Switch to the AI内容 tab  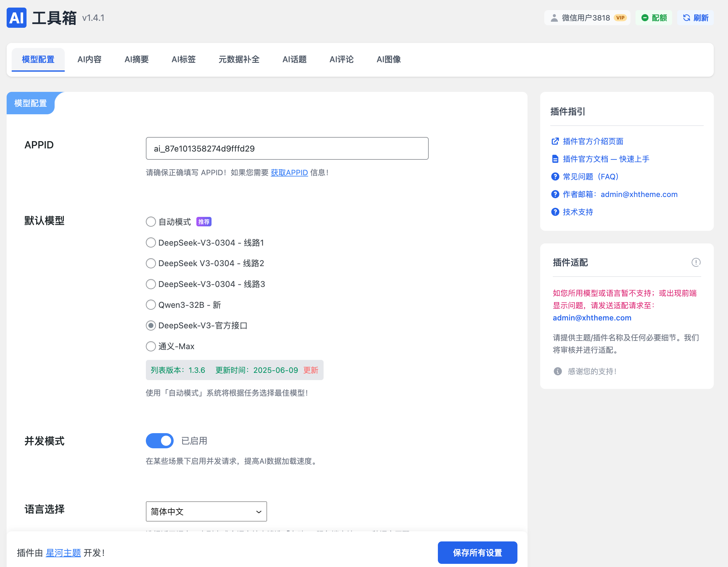coord(89,60)
